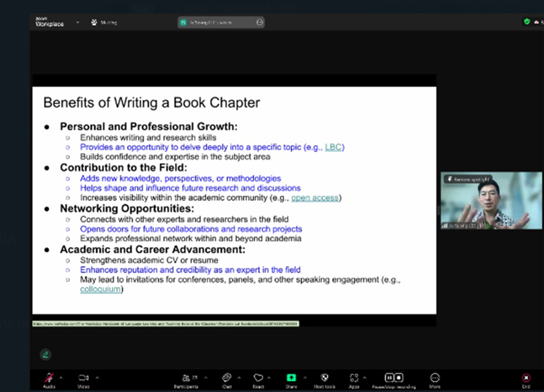Click the annotation pencil icon
This screenshot has height=392, width=544.
point(45,354)
